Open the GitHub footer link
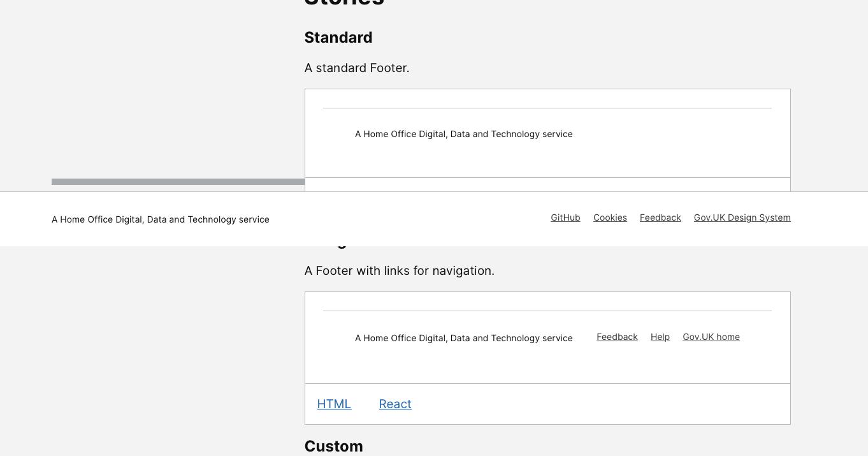Screen dimensions: 868x456 click(x=565, y=217)
